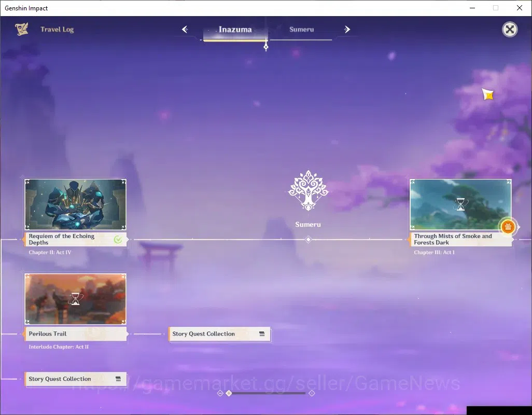The image size is (532, 415).
Task: Click hourglass icon on Through Mists image
Action: (x=460, y=204)
